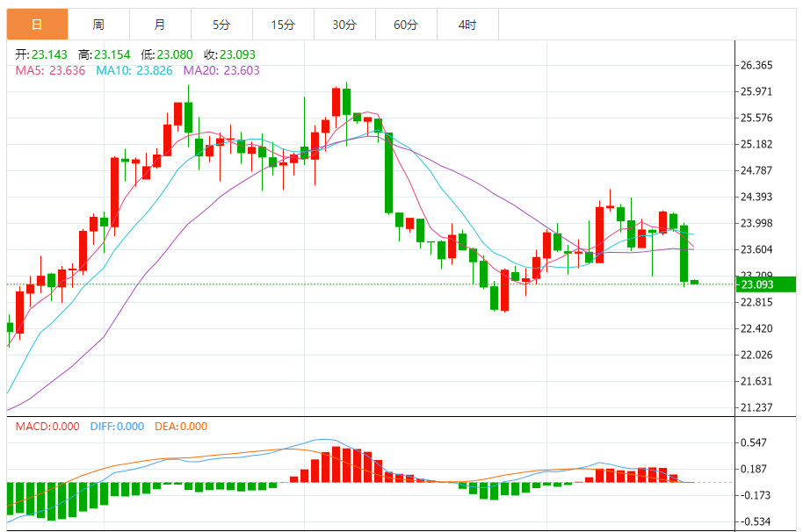Open the 30分 timeframe tab
This screenshot has height=532, width=803.
(x=344, y=25)
